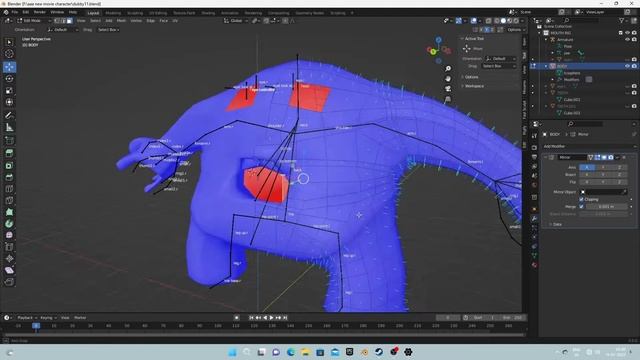Viewport: 640px width, 360px height.
Task: Select the Poly Build tool
Action: [x=9, y=212]
